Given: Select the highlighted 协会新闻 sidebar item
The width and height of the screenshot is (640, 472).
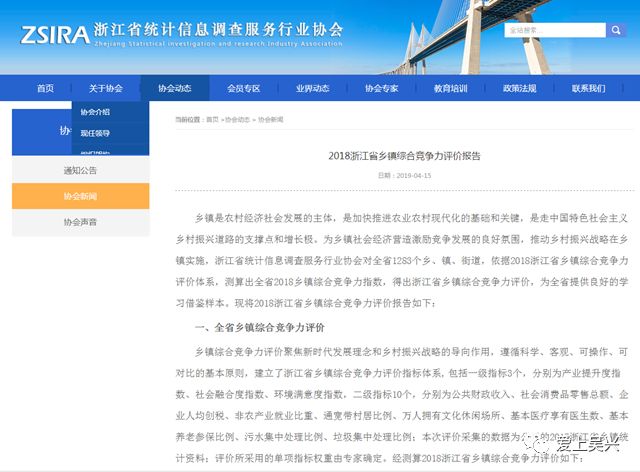Looking at the screenshot, I should 80,196.
